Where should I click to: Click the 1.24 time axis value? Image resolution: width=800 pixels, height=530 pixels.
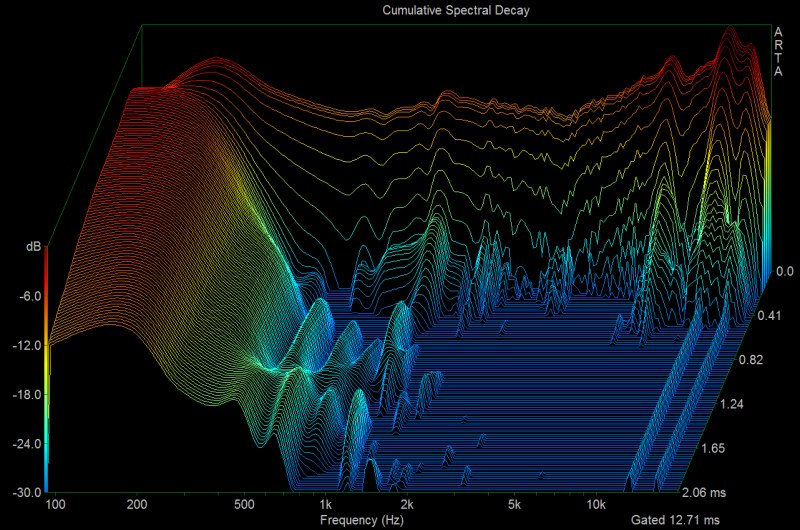[732, 404]
